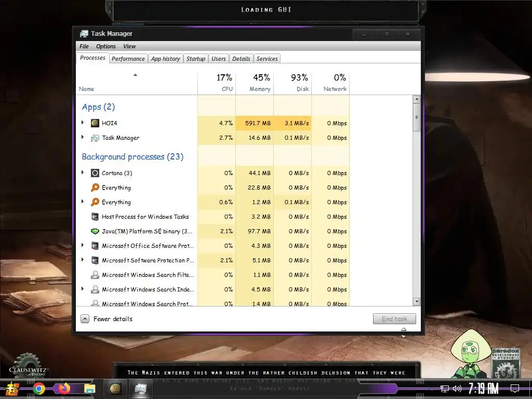Click the Java Platform SE binary icon
This screenshot has height=399, width=532.
95,231
